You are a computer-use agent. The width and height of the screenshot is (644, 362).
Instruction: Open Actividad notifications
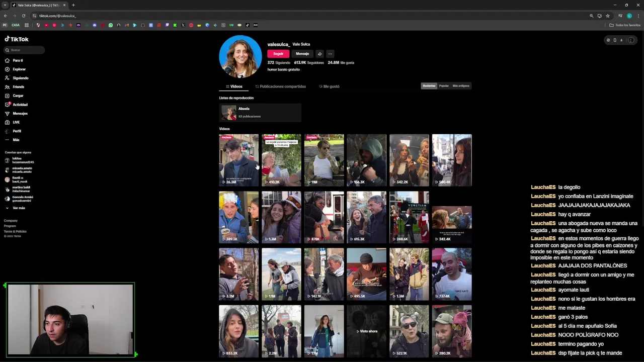[x=17, y=105]
